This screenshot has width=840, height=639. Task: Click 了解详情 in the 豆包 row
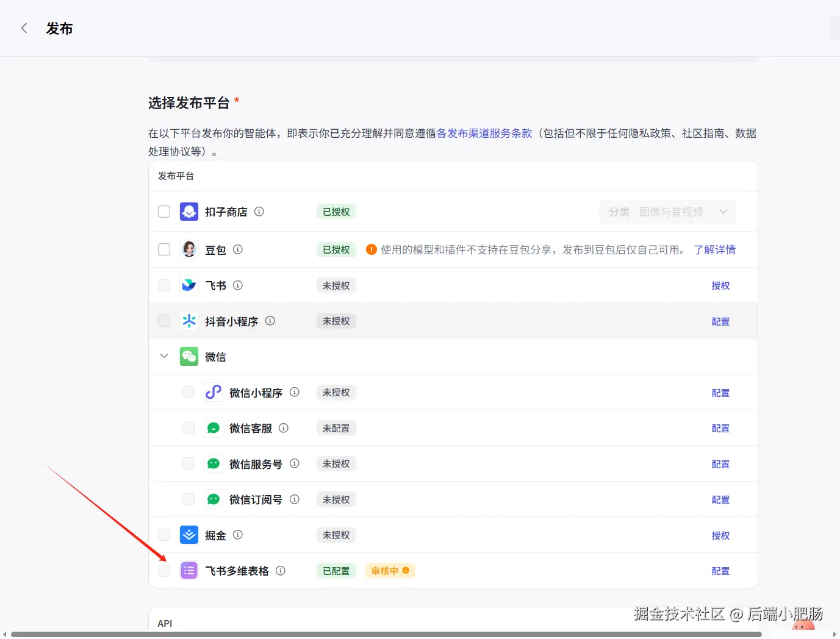[x=715, y=249]
